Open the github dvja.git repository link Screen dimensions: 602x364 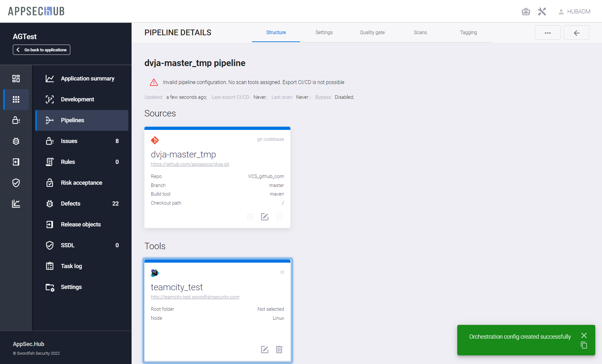tap(190, 164)
